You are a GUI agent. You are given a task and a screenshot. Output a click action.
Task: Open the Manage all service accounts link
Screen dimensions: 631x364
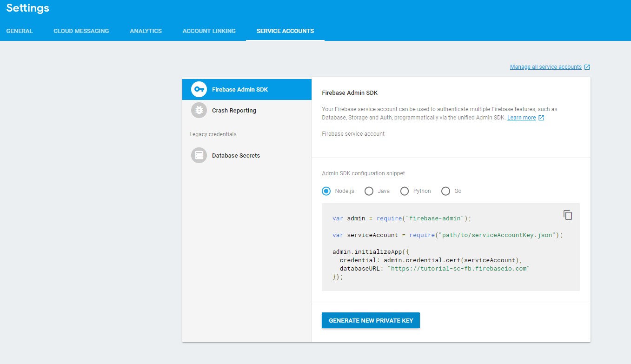tap(546, 67)
